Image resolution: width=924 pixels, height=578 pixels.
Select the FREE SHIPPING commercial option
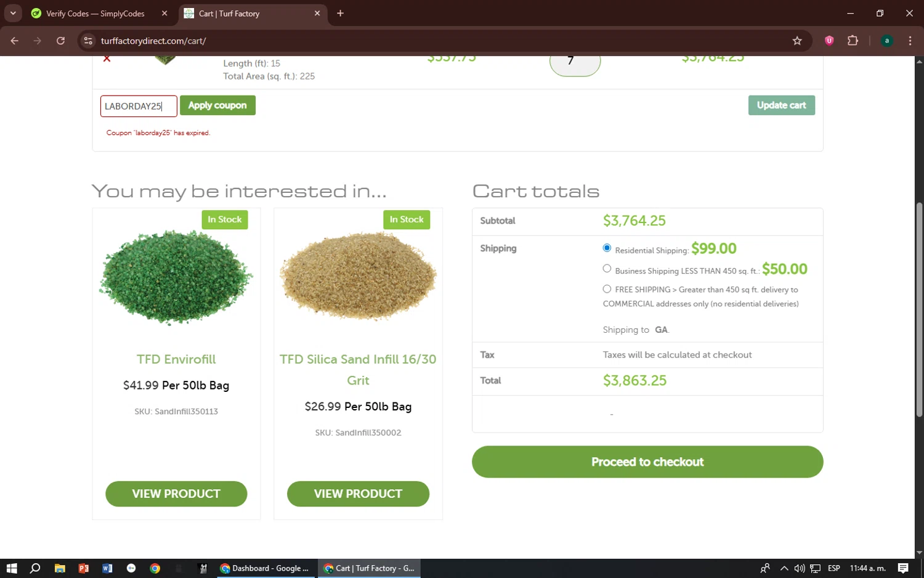click(x=607, y=289)
